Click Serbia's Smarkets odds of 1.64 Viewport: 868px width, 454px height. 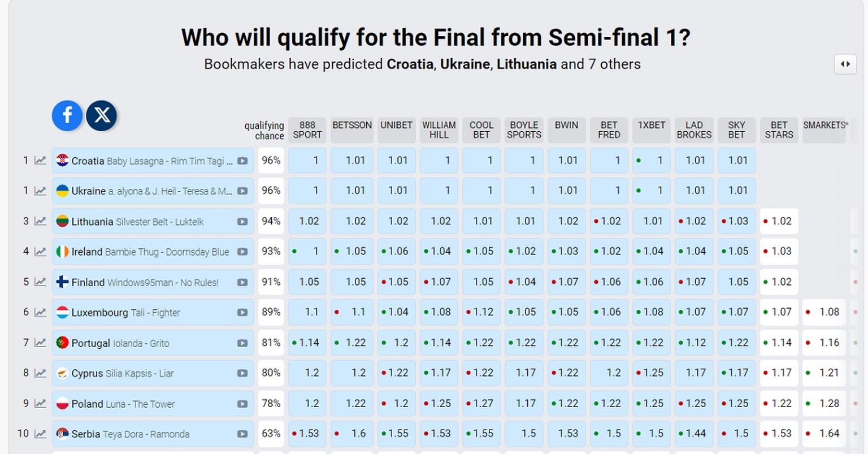[x=824, y=434]
